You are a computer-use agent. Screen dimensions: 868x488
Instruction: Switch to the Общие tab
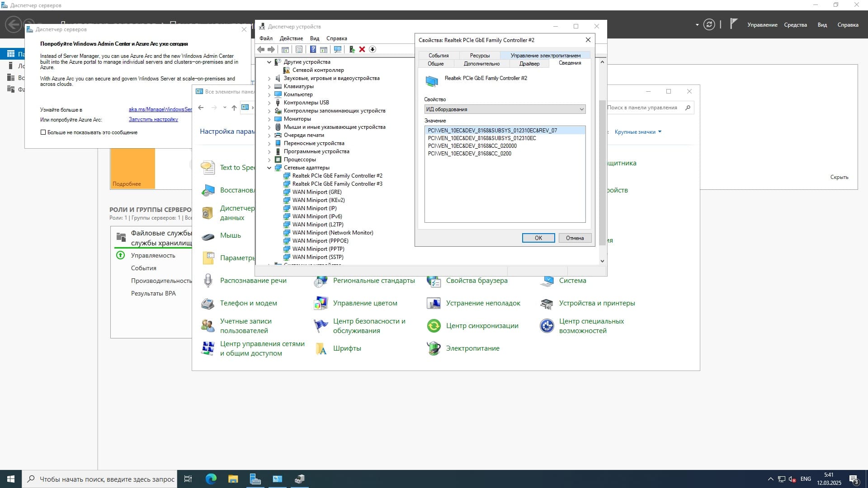point(436,64)
